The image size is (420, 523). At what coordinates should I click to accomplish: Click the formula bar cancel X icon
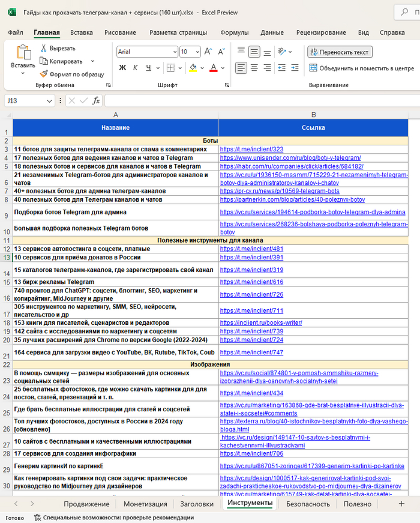pyautogui.click(x=71, y=100)
